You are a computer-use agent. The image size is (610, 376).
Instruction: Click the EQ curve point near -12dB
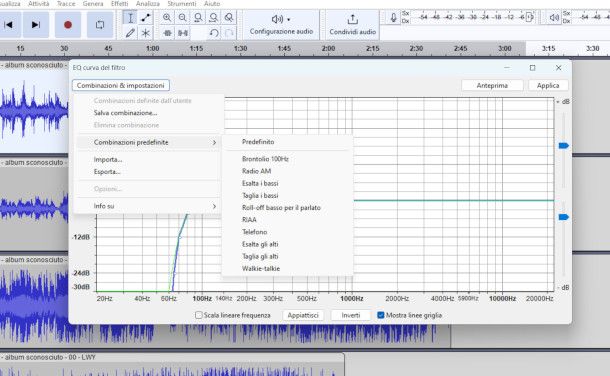pyautogui.click(x=180, y=236)
